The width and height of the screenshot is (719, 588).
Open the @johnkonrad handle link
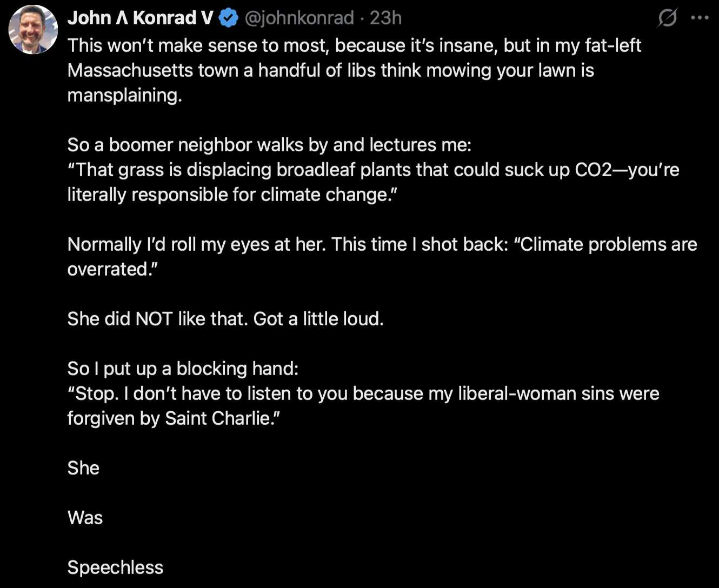299,18
